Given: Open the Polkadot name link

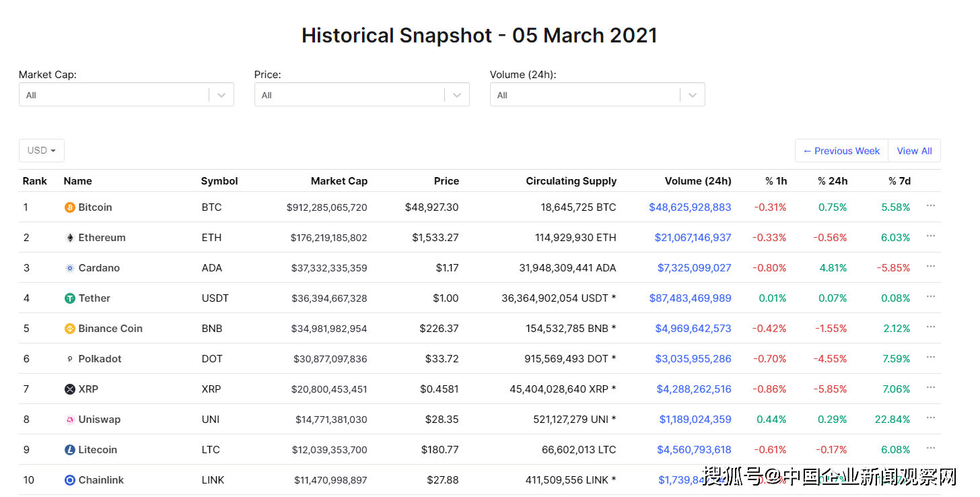Looking at the screenshot, I should (x=100, y=359).
